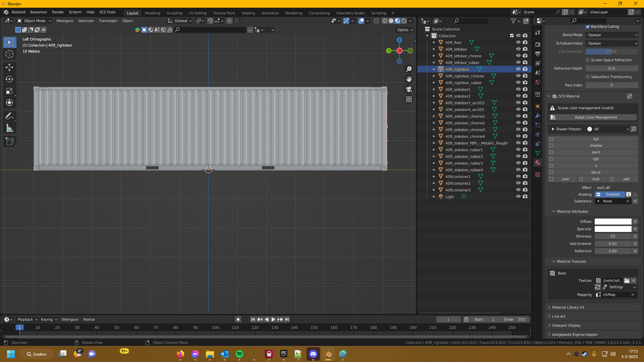Click the Diffuse color swatch
Screen dimensions: 644x362
tap(613, 222)
